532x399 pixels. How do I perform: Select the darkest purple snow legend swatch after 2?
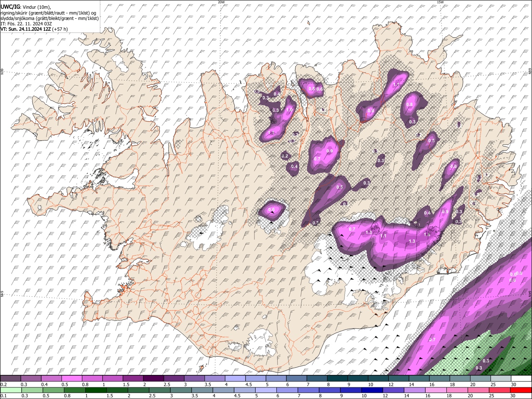tap(153, 378)
